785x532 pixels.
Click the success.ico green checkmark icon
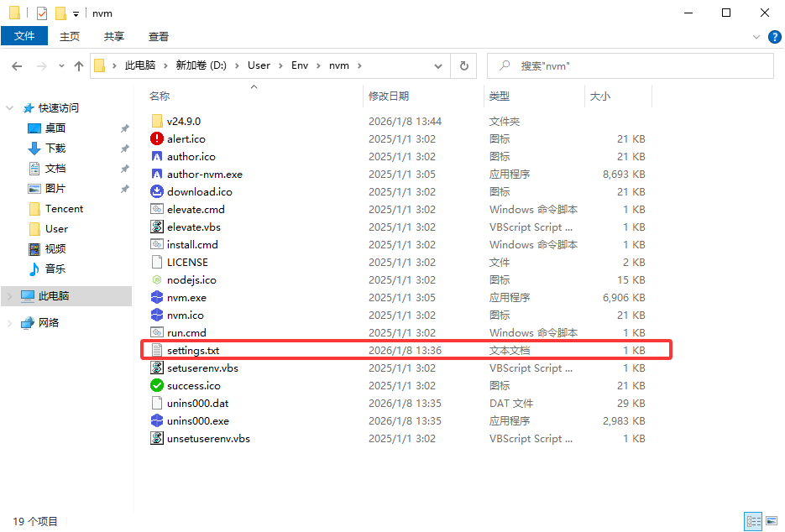click(x=157, y=385)
